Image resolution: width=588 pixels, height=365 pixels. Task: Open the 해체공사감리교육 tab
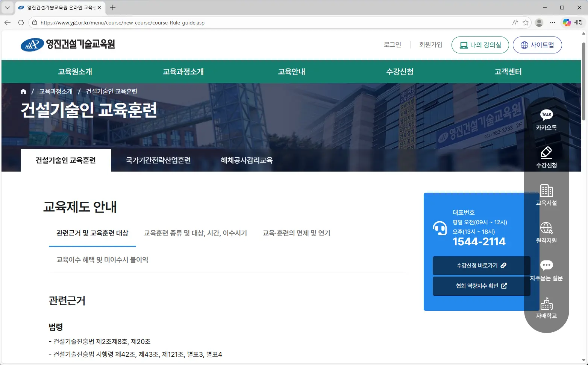coord(246,160)
